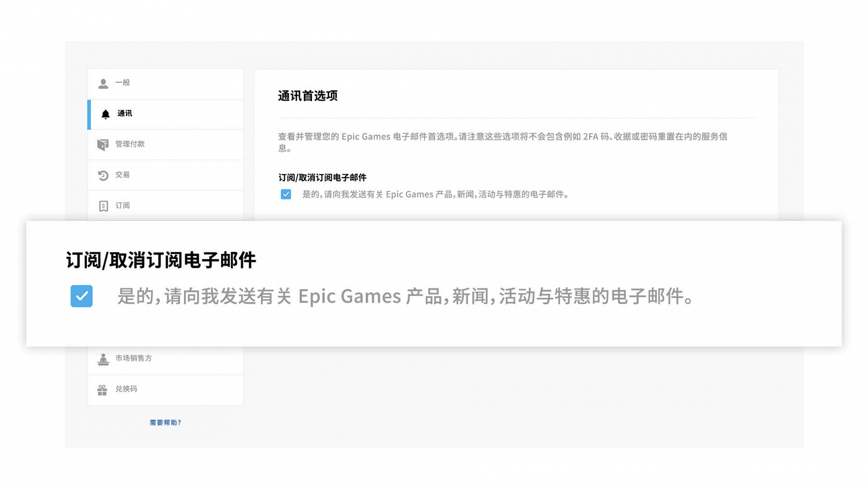Open the 市场销售方 page
The height and width of the screenshot is (488, 868).
tap(134, 358)
